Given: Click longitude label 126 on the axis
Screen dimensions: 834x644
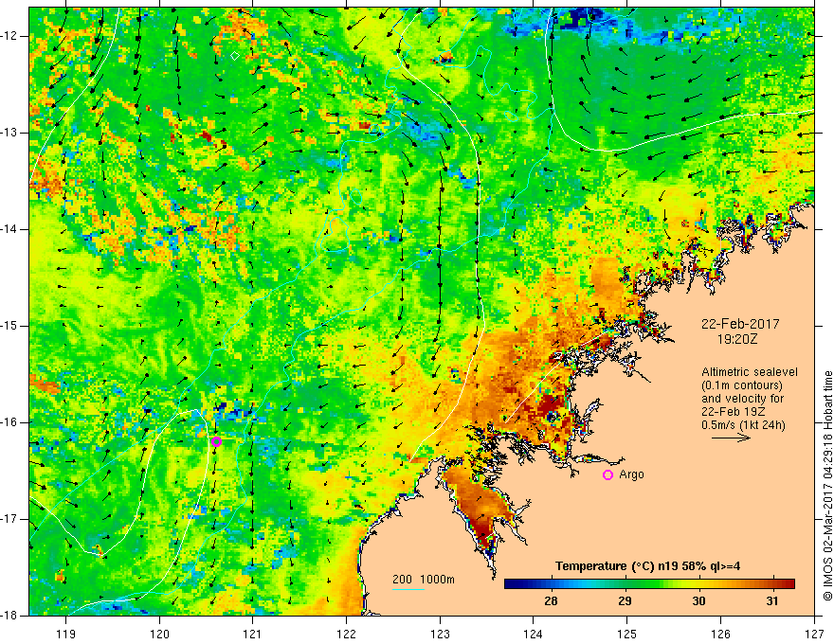Looking at the screenshot, I should click(x=720, y=634).
